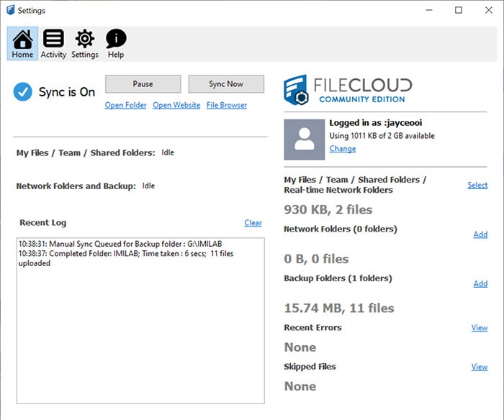Click the 'Backup Folders (1 folders)' heading

[338, 278]
